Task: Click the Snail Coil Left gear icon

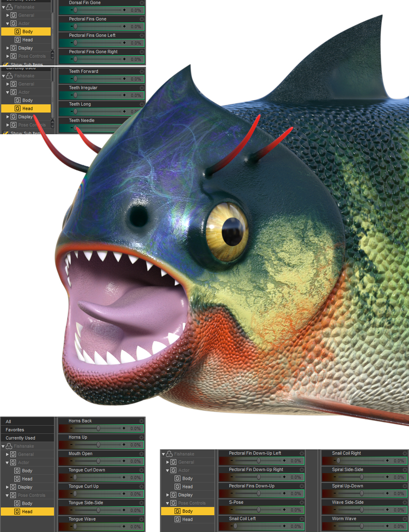Action: (x=302, y=519)
